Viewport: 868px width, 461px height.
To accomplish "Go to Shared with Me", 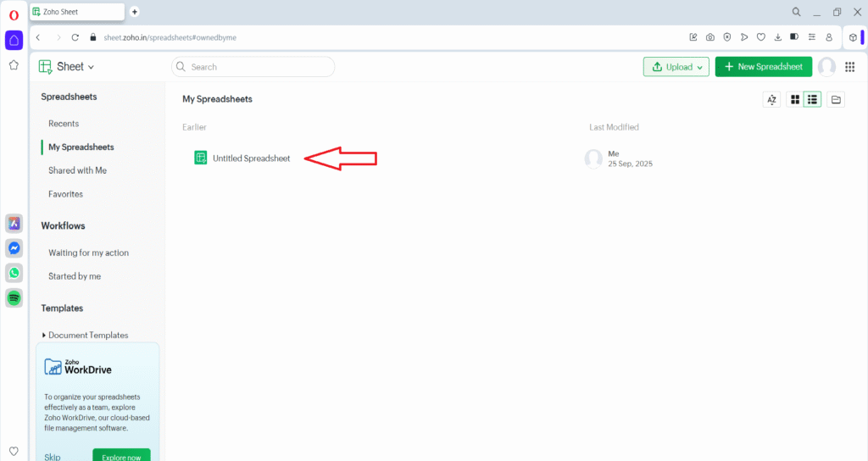I will pyautogui.click(x=77, y=170).
